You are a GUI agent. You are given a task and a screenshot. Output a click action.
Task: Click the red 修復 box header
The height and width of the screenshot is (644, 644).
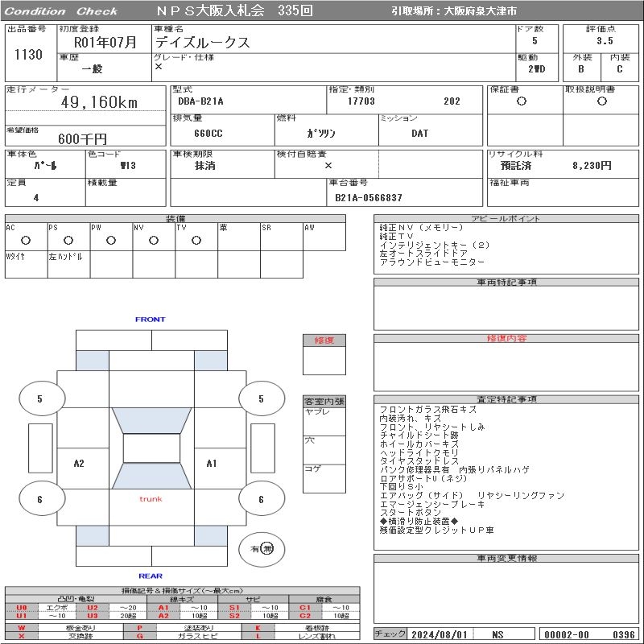click(x=324, y=341)
